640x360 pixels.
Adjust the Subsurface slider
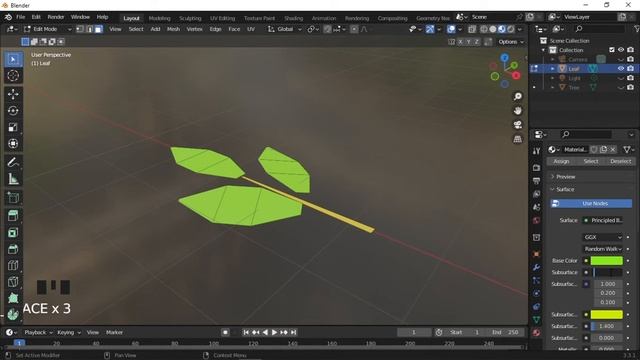click(607, 272)
